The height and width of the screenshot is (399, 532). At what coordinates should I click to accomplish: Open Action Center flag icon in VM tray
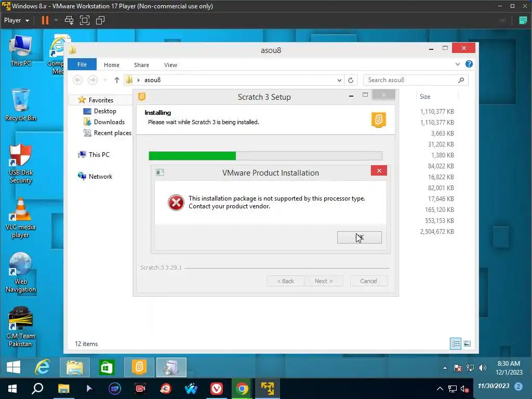tap(457, 368)
